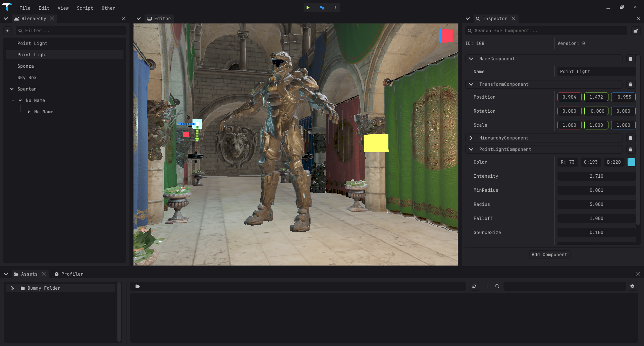Open the Assets dock dropdown arrow
The image size is (644, 346).
[x=6, y=274]
